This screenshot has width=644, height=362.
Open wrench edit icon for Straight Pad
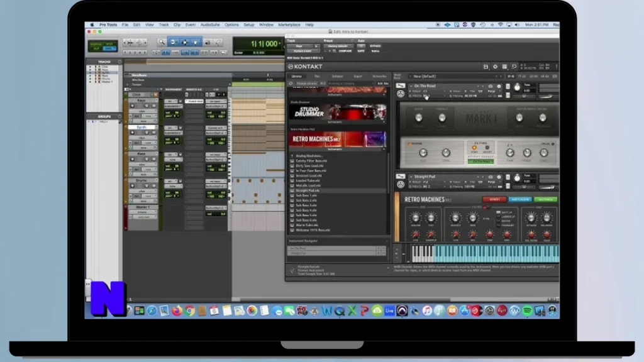(x=401, y=177)
